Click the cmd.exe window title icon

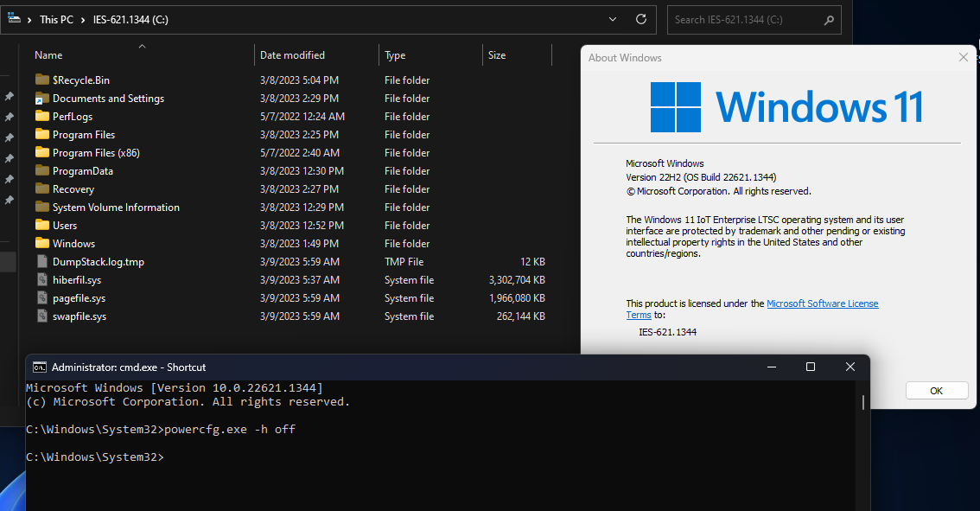point(40,367)
